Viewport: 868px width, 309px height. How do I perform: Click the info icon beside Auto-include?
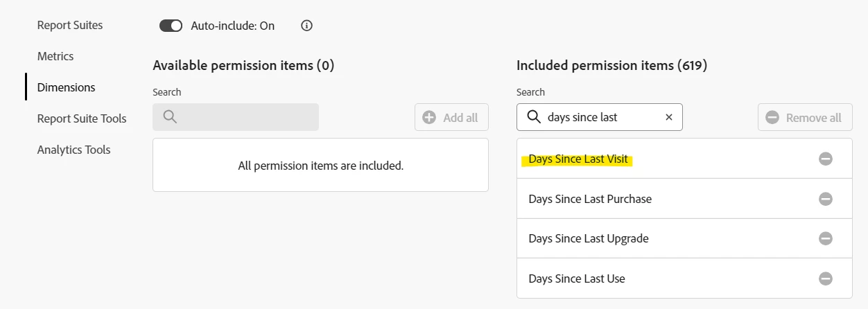tap(307, 26)
